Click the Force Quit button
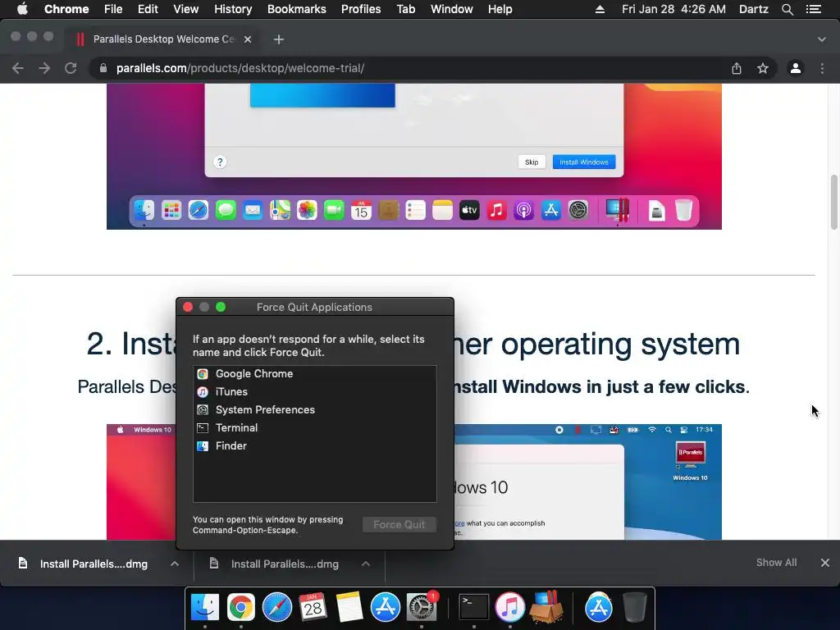The image size is (840, 630). [399, 524]
